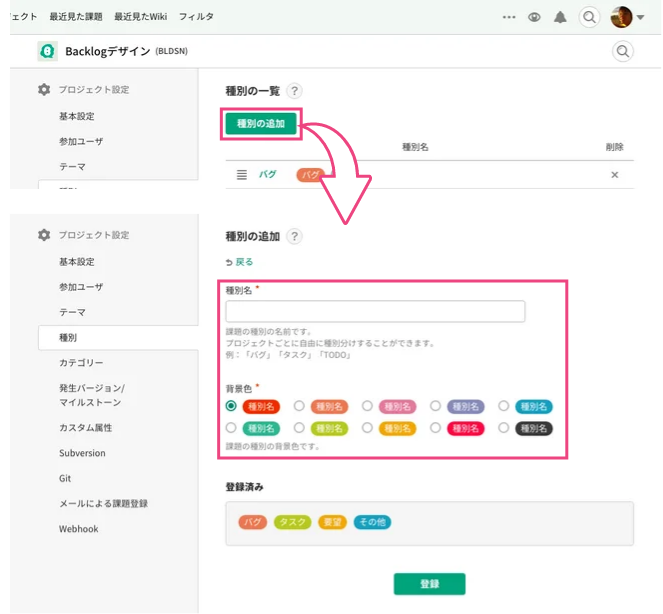Open カテゴリー in the sidebar

click(81, 363)
